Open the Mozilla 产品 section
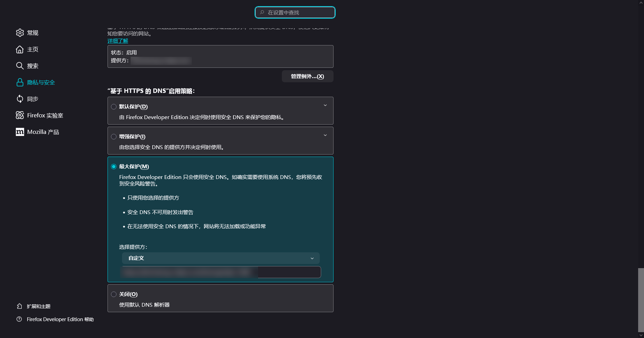Image resolution: width=644 pixels, height=338 pixels. point(43,132)
